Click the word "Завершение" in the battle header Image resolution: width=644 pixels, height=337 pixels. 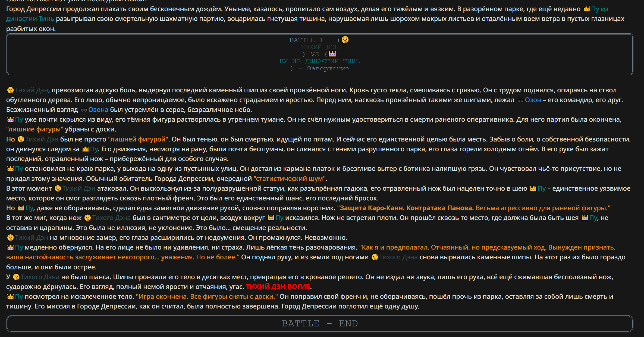328,68
